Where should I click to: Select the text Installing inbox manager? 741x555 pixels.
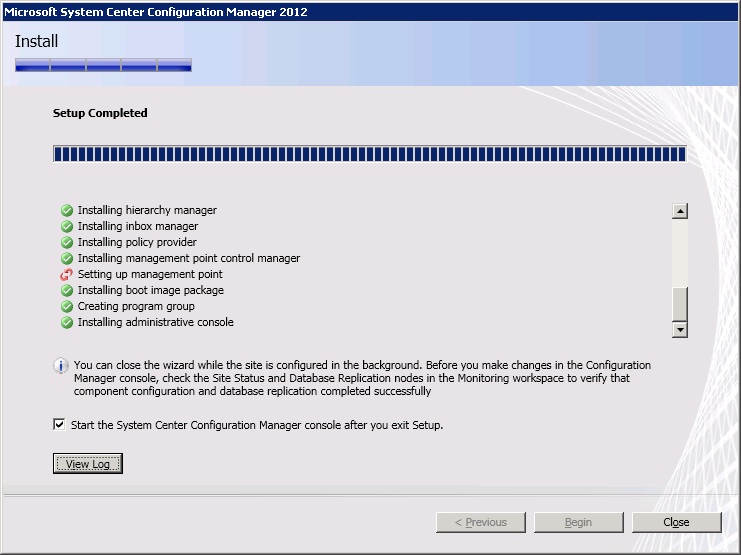138,226
